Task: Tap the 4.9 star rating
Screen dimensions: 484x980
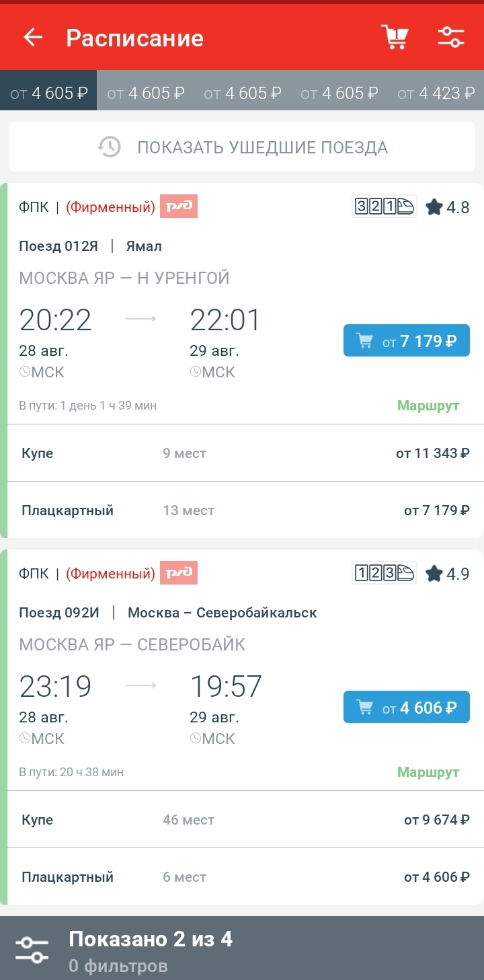Action: point(448,574)
